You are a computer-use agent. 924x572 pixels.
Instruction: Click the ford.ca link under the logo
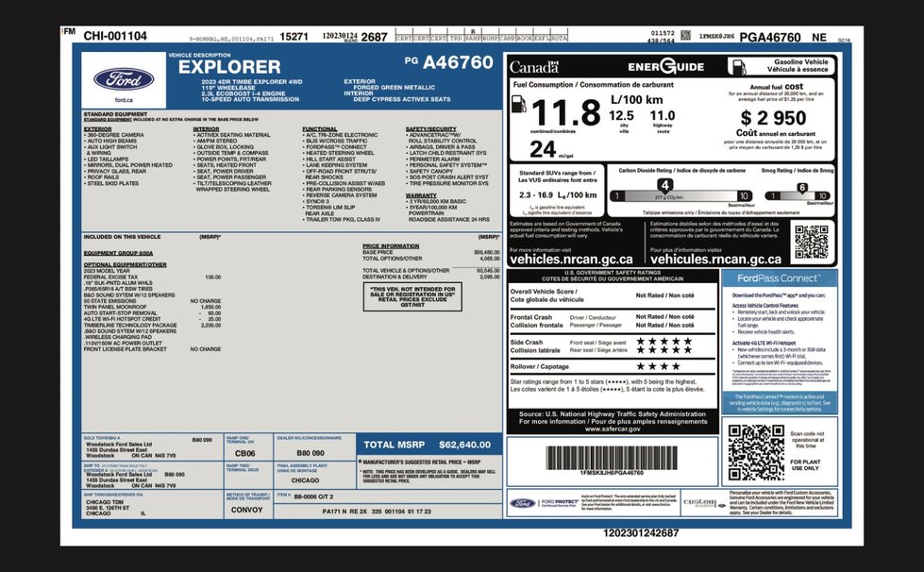pyautogui.click(x=124, y=100)
